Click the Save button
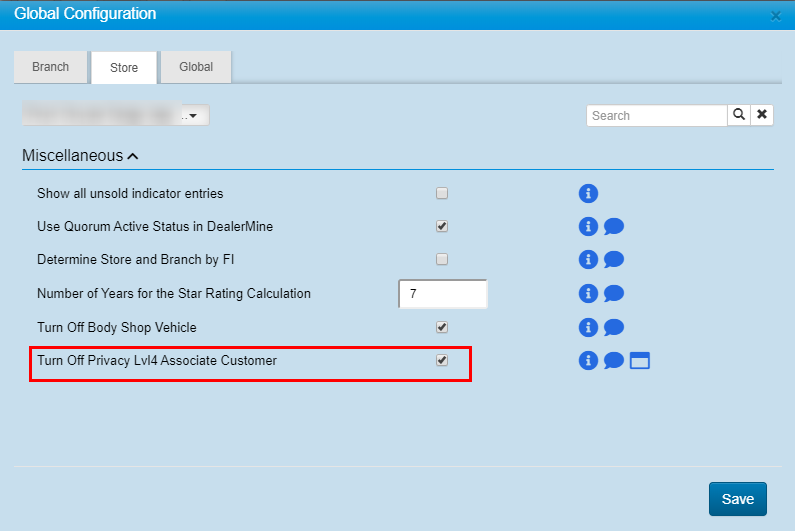The width and height of the screenshot is (795, 531). tap(737, 499)
